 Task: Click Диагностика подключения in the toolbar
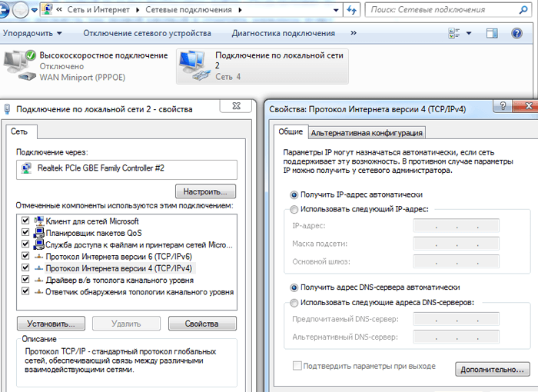tap(284, 34)
